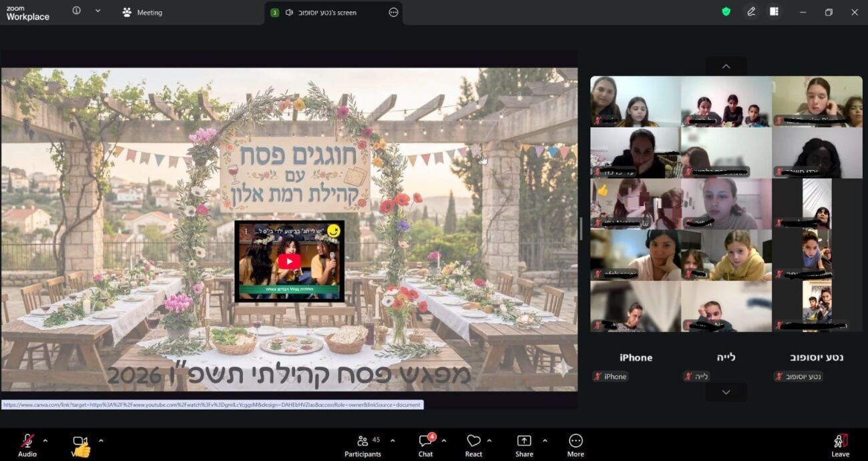Play the embedded YouTube video

pos(289,262)
